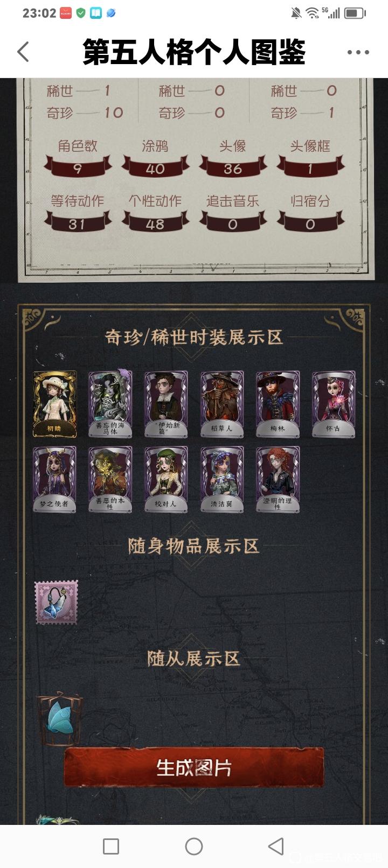Tap the back arrow in header
This screenshot has width=388, height=868.
(23, 52)
